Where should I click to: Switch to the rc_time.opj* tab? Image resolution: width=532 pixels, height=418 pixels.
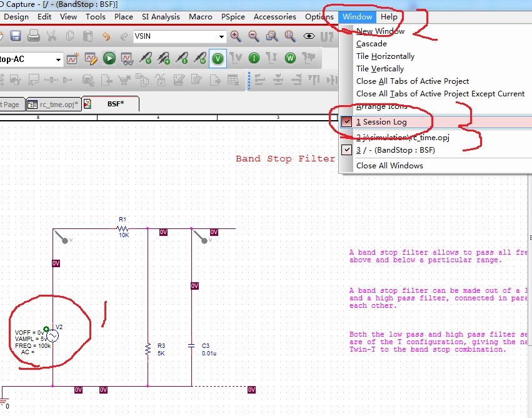(54, 104)
